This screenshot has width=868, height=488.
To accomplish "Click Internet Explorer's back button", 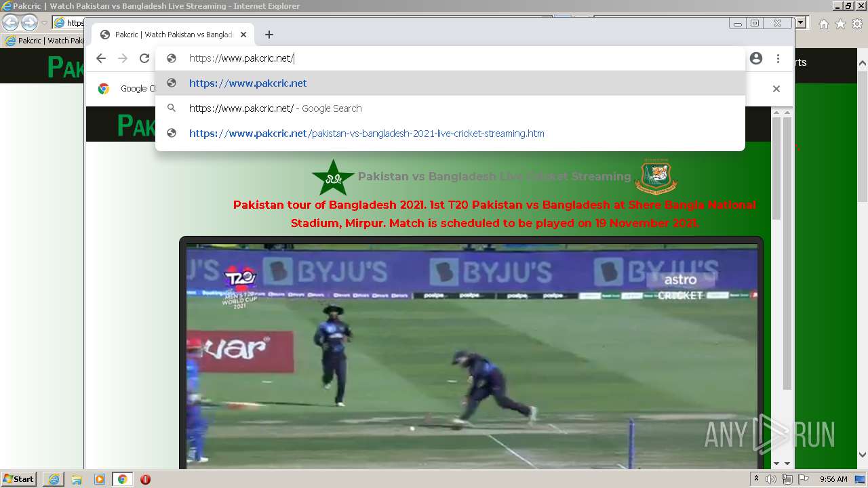I will (10, 23).
